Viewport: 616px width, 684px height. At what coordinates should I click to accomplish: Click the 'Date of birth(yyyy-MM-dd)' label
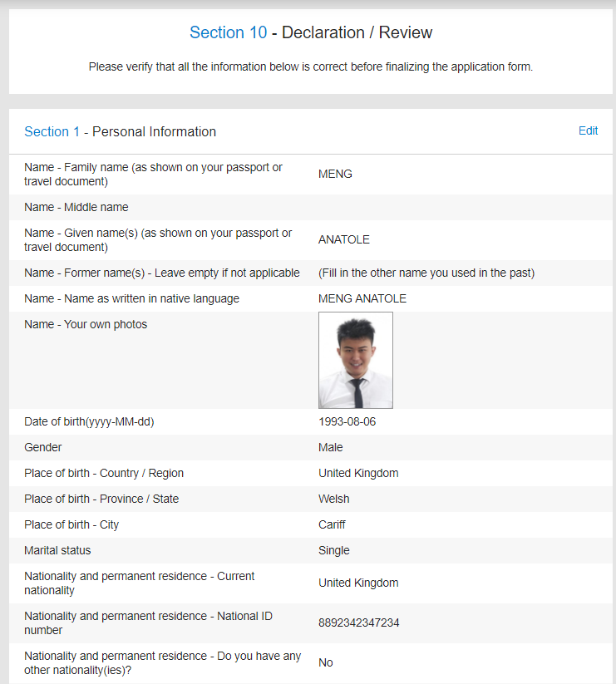click(89, 422)
